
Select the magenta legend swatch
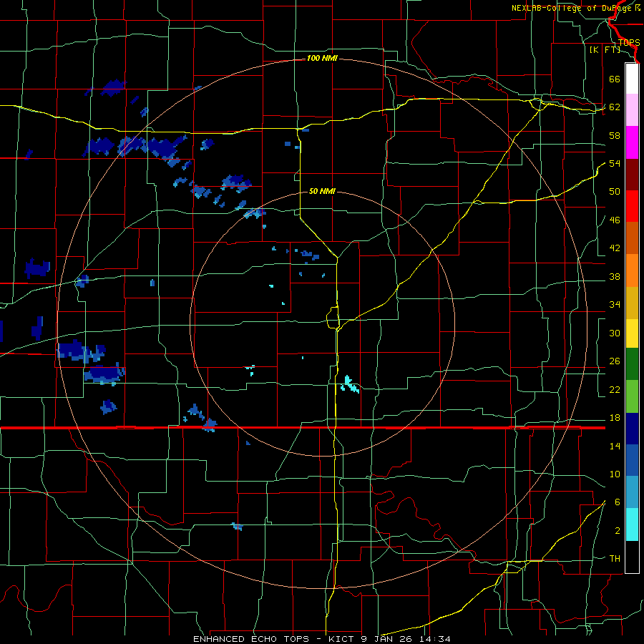click(x=632, y=142)
